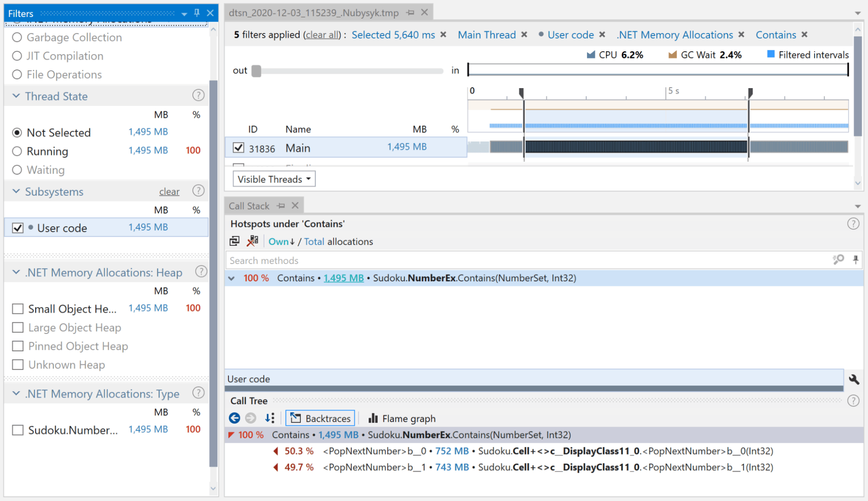The image size is (868, 501).
Task: Click the sort order icon in Call Tree
Action: coord(270,418)
